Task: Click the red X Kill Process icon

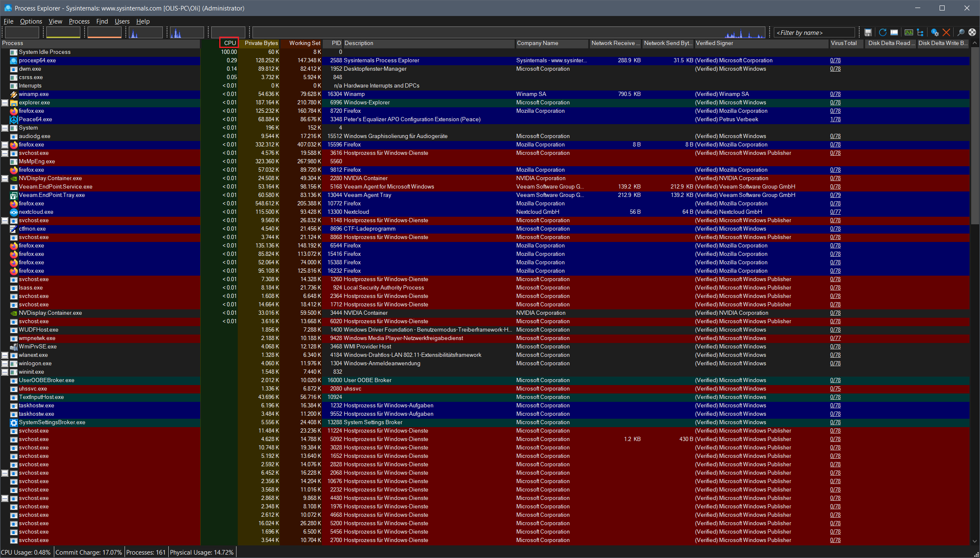Action: (946, 32)
